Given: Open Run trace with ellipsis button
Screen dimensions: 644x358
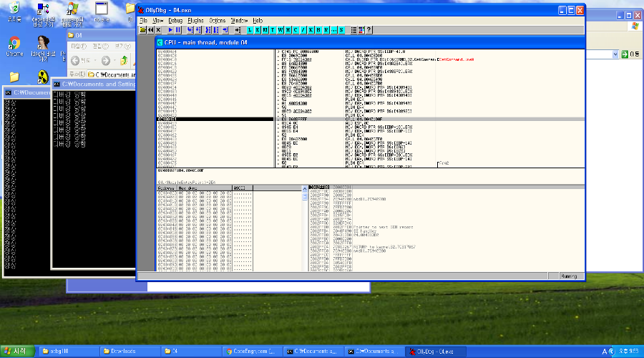Looking at the screenshot, I should click(x=334, y=30).
